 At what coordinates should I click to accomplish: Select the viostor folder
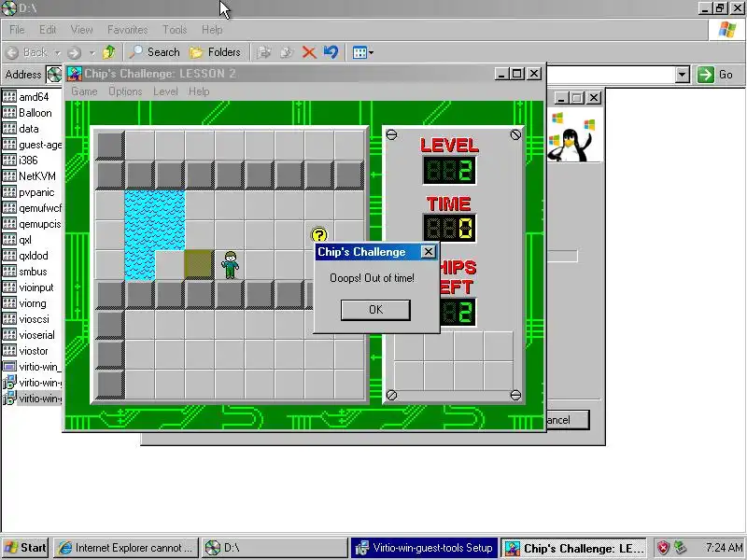point(25,351)
